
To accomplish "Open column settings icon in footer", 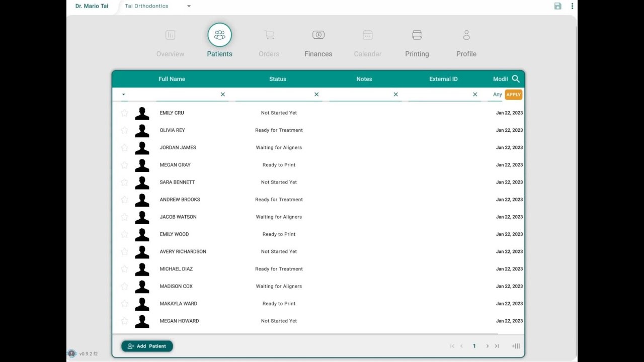I will pyautogui.click(x=516, y=346).
